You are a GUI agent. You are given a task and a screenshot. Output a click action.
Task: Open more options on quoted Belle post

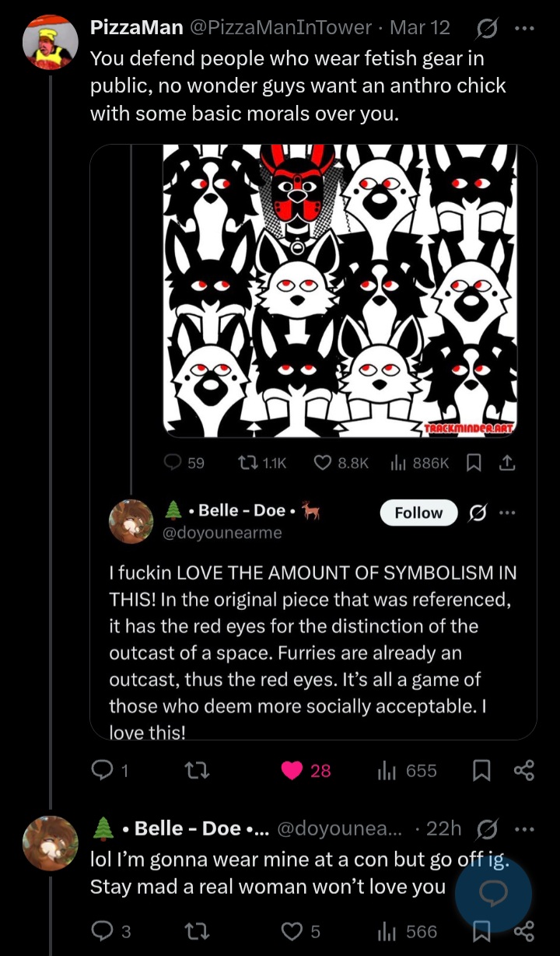507,513
